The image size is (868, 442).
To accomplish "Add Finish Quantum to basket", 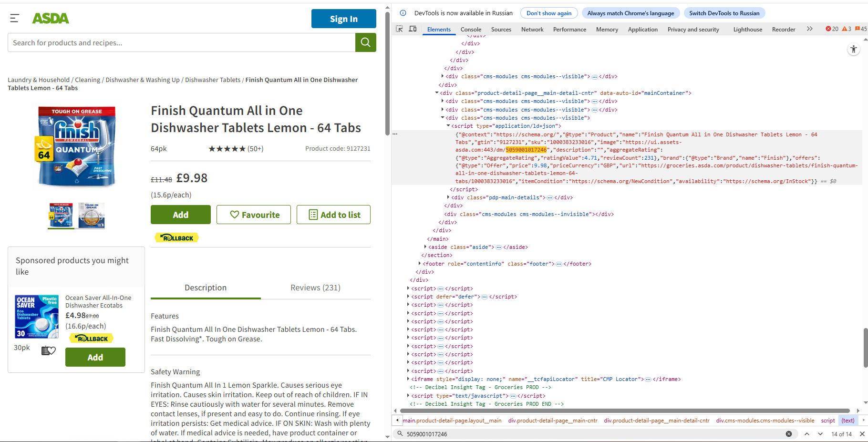I will point(181,215).
